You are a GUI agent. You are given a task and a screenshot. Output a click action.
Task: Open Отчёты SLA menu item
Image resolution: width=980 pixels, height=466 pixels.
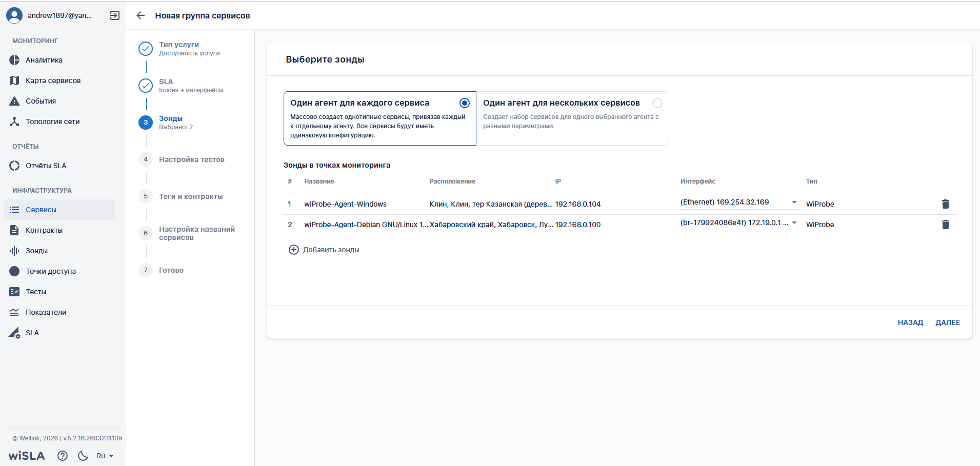(x=46, y=166)
